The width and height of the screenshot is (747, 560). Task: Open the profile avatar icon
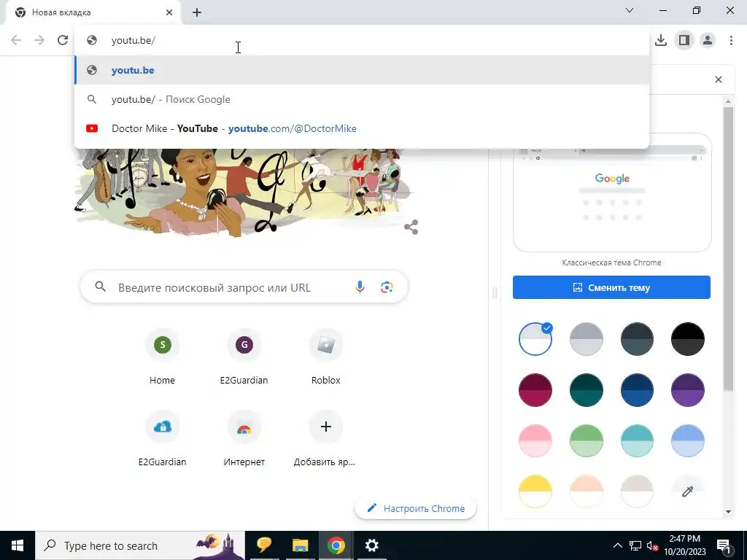pyautogui.click(x=708, y=41)
